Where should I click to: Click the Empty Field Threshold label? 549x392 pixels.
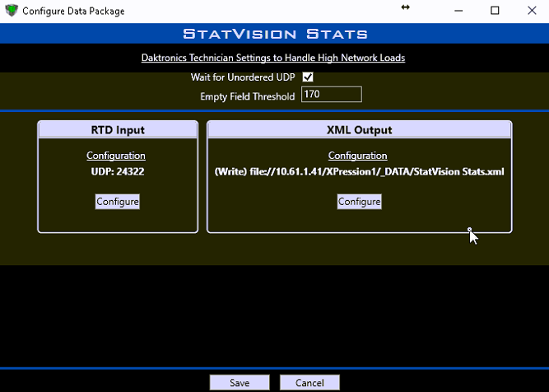[x=248, y=96]
